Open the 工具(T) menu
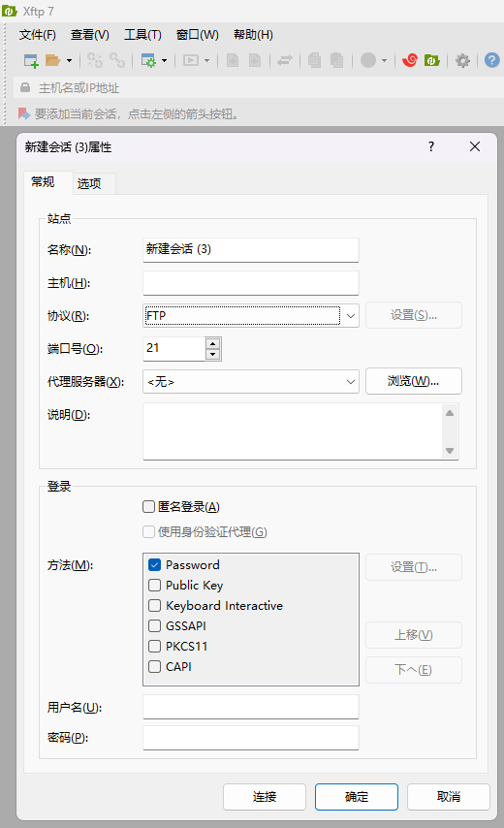The width and height of the screenshot is (504, 828). [x=142, y=35]
